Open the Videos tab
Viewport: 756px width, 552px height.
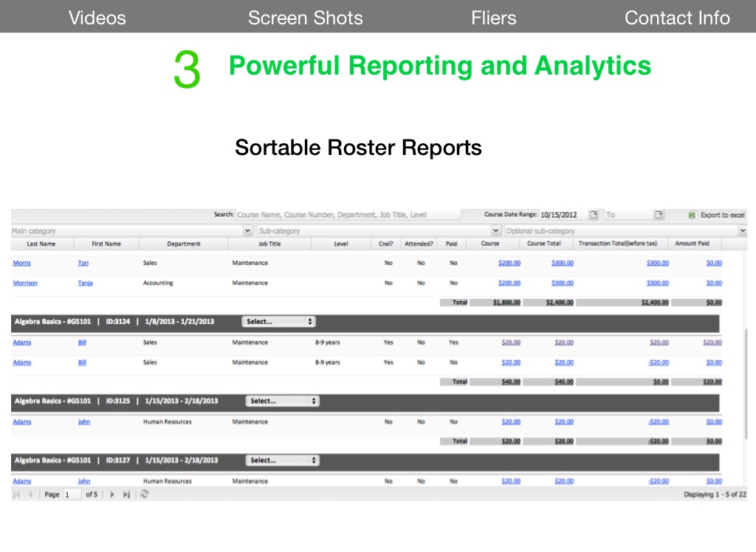pyautogui.click(x=97, y=18)
